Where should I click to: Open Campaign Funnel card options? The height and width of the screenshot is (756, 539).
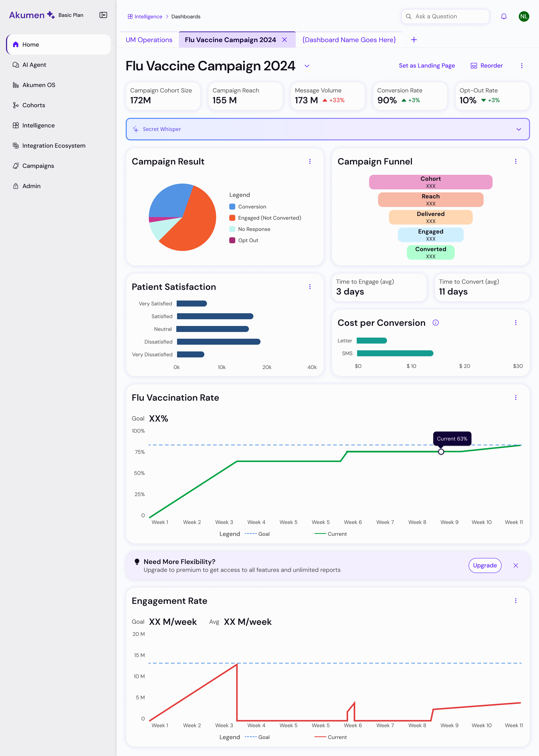pyautogui.click(x=515, y=161)
